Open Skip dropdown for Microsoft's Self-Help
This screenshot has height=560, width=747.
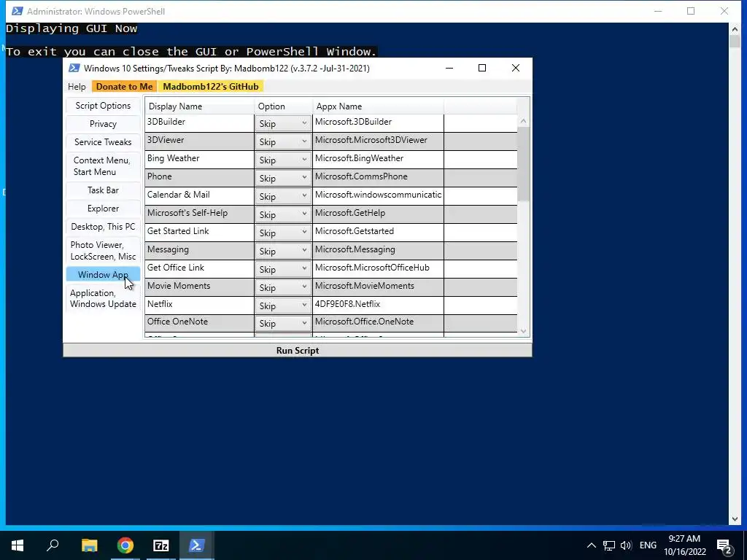(x=283, y=215)
